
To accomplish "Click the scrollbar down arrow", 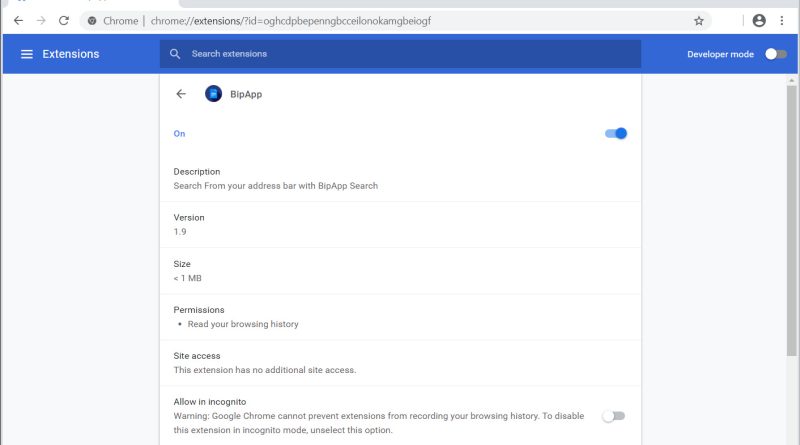I will pos(793,438).
